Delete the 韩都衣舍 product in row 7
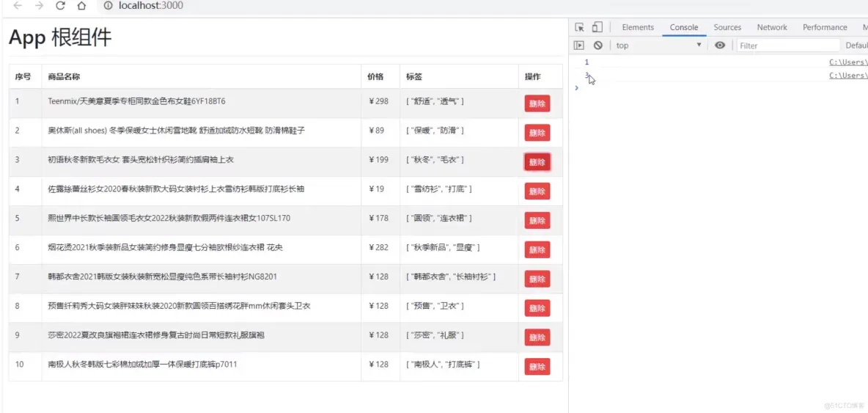 click(x=537, y=279)
